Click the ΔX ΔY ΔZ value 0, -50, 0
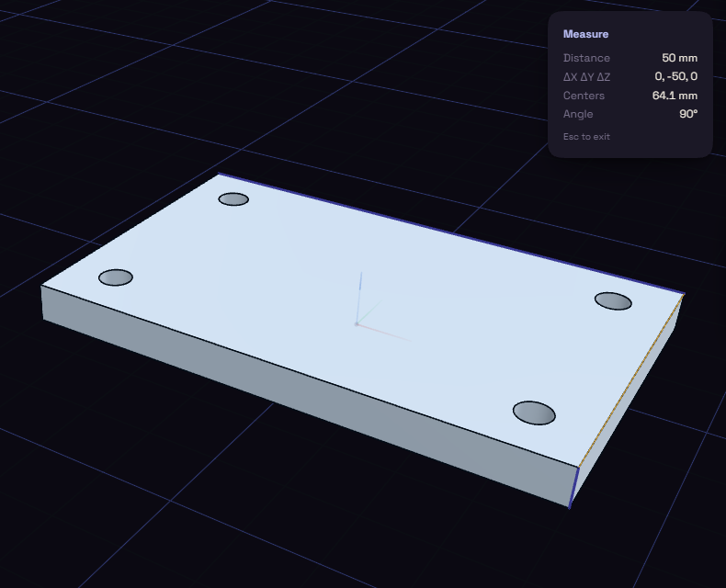 (x=676, y=76)
